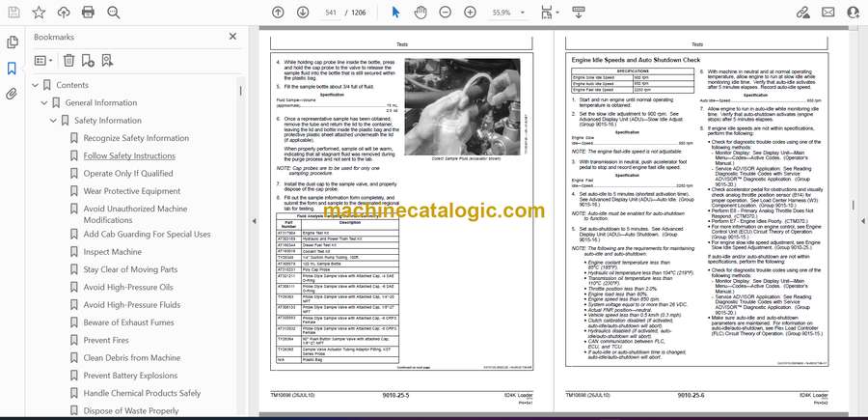Collapse the General Information node
Screen dimensions: 868x420
(44, 103)
